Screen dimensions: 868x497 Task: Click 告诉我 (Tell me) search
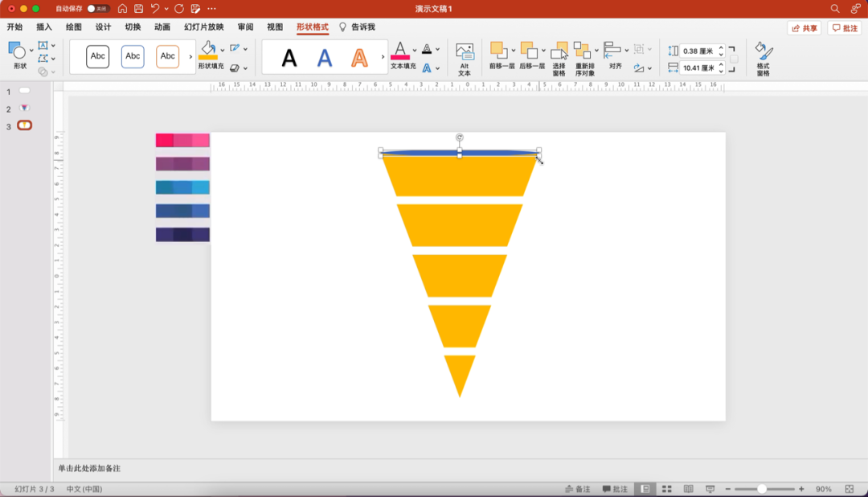pos(357,27)
